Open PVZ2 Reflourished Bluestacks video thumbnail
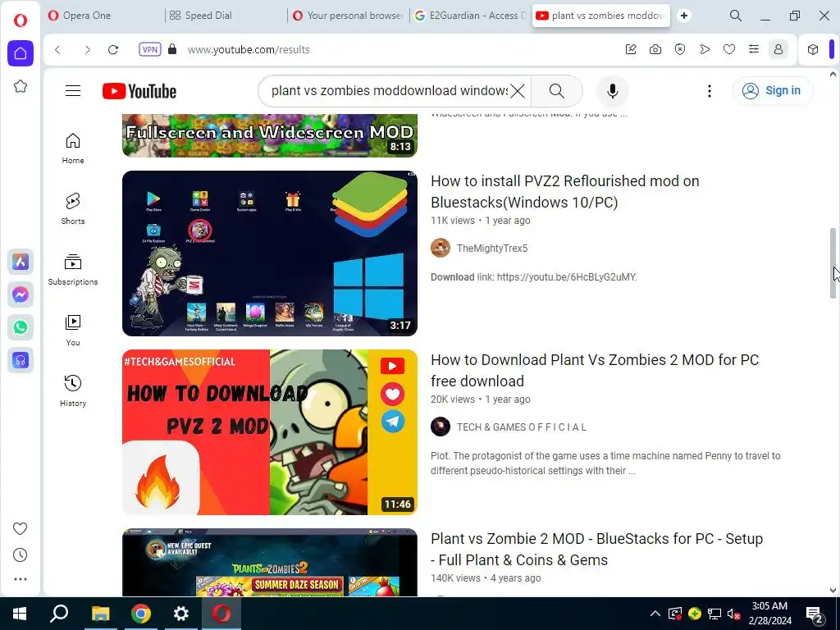 (269, 253)
